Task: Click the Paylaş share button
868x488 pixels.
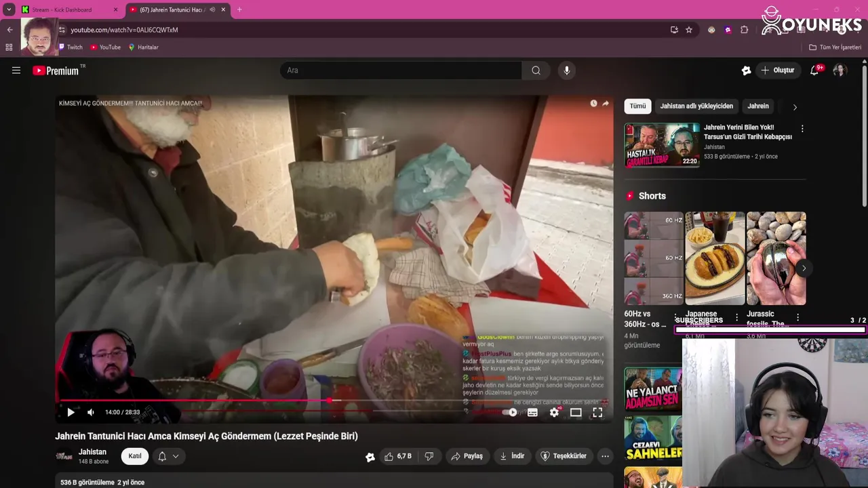Action: pos(467,456)
